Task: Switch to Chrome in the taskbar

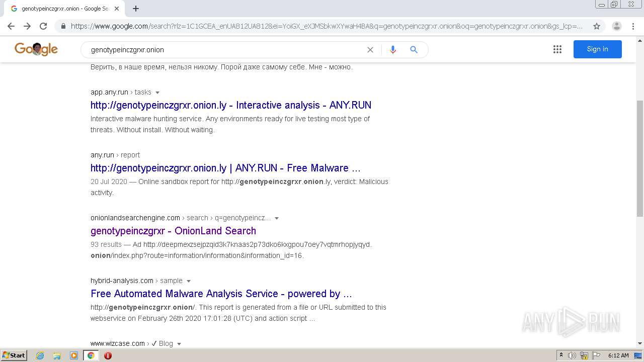Action: coord(91,355)
